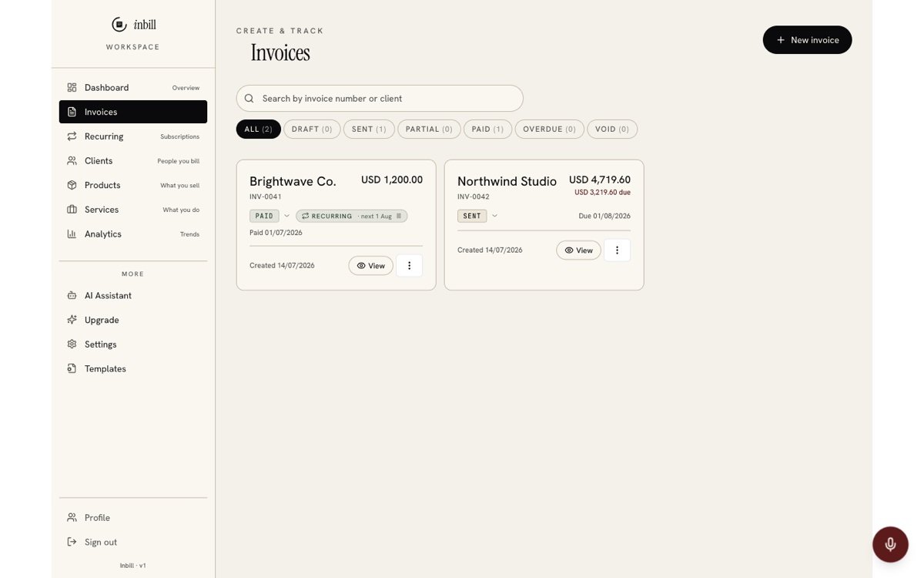Click the Paid 01/07/2026 date
The width and height of the screenshot is (924, 578).
(276, 233)
